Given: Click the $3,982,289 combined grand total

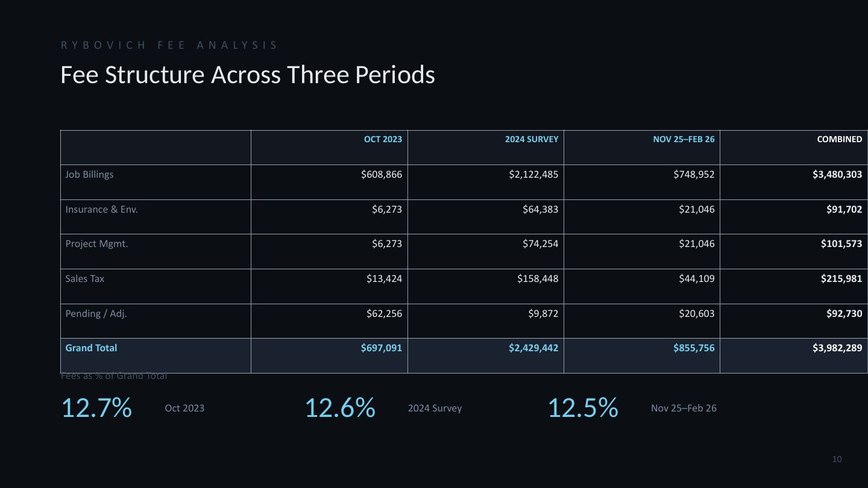Looking at the screenshot, I should [837, 348].
